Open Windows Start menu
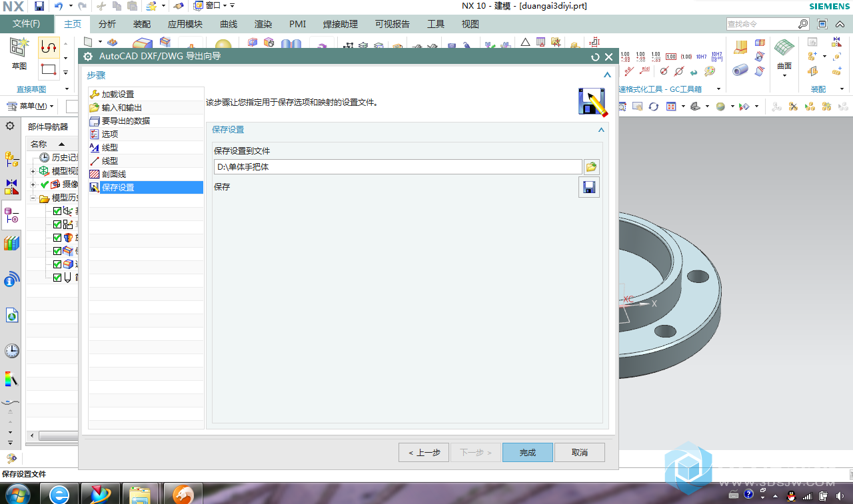This screenshot has width=853, height=504. point(17,494)
